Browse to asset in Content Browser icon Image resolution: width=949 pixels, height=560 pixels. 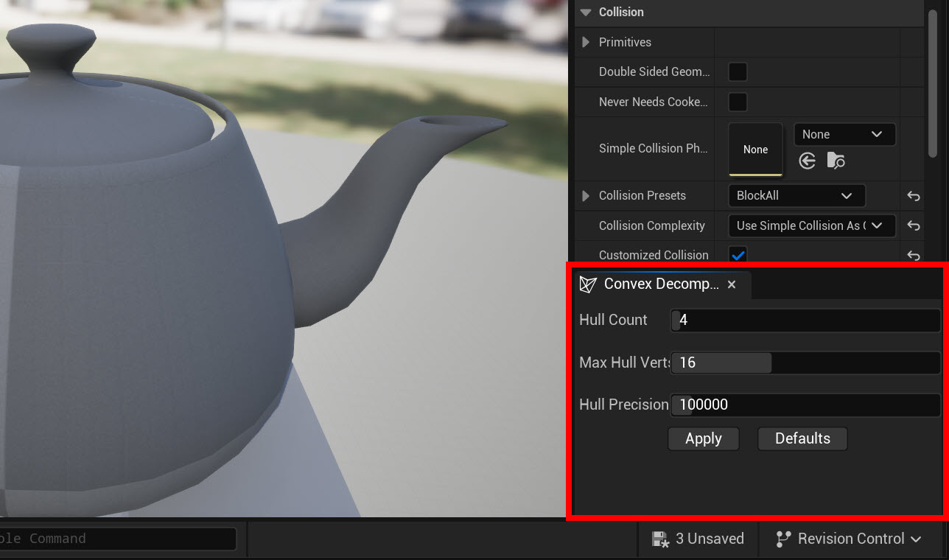[836, 161]
